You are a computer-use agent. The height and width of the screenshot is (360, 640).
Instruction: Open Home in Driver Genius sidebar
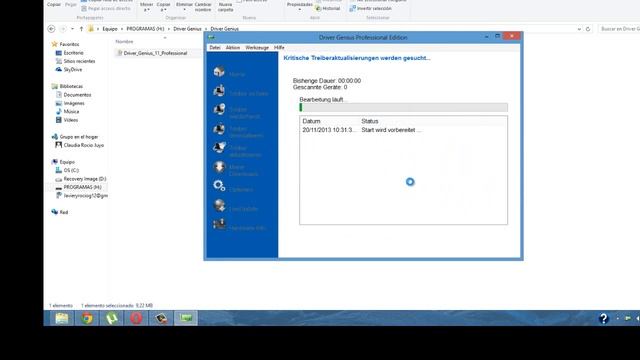tap(229, 73)
